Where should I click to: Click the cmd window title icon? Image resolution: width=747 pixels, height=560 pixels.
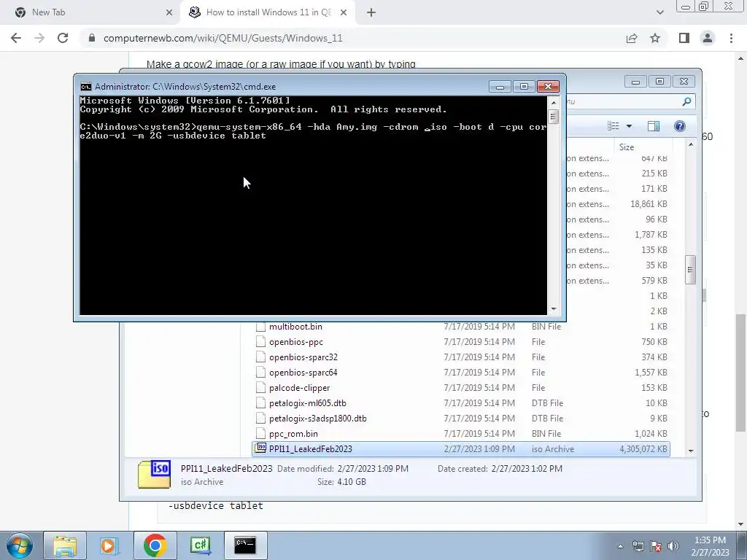[x=86, y=87]
